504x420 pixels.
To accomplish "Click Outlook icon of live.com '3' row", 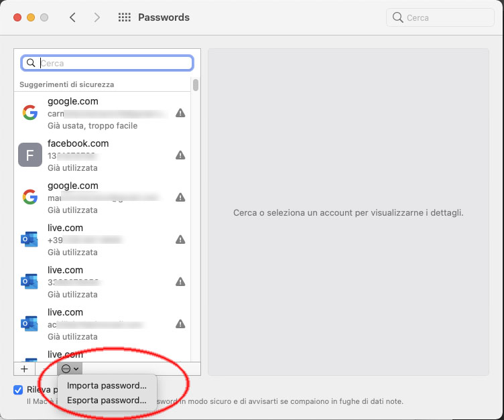I will click(29, 281).
